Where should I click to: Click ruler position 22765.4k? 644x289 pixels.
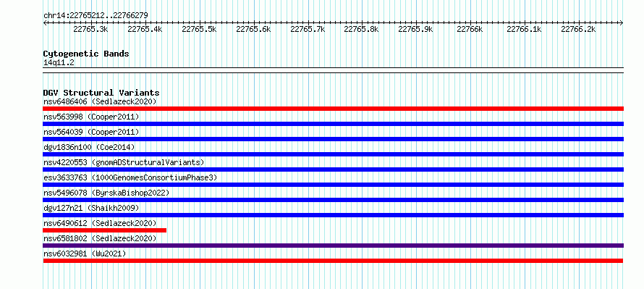pos(145,29)
